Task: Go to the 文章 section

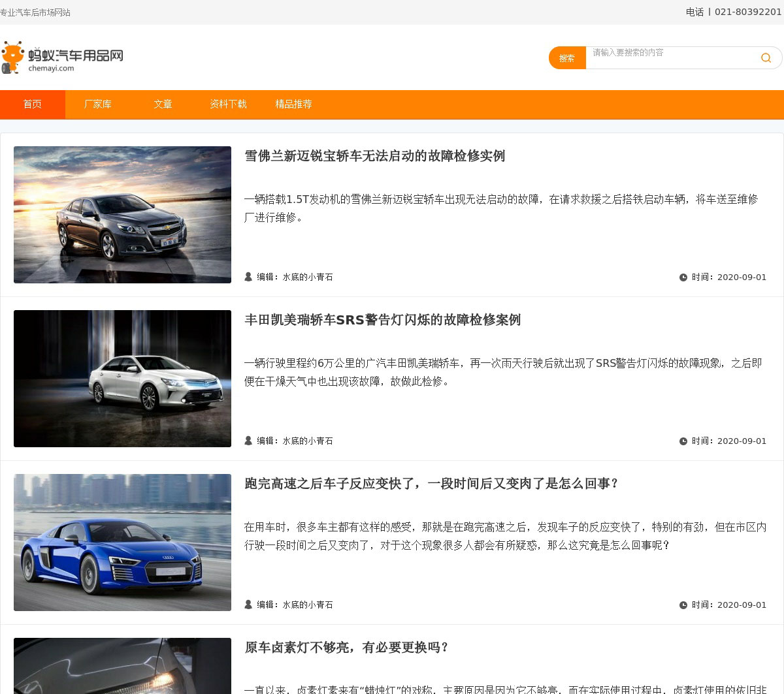Action: pos(163,104)
